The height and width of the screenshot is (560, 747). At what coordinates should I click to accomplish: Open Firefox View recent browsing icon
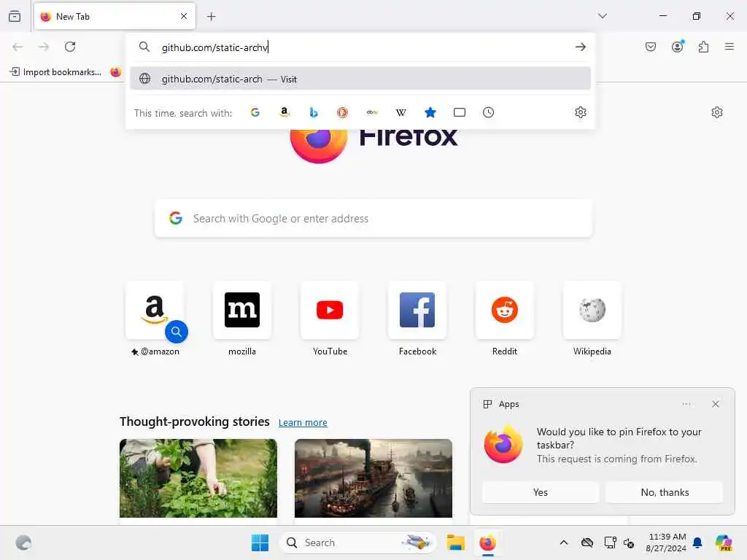point(15,16)
